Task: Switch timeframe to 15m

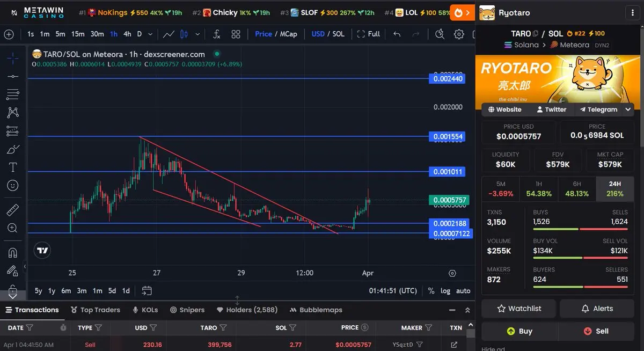Action: click(x=78, y=34)
